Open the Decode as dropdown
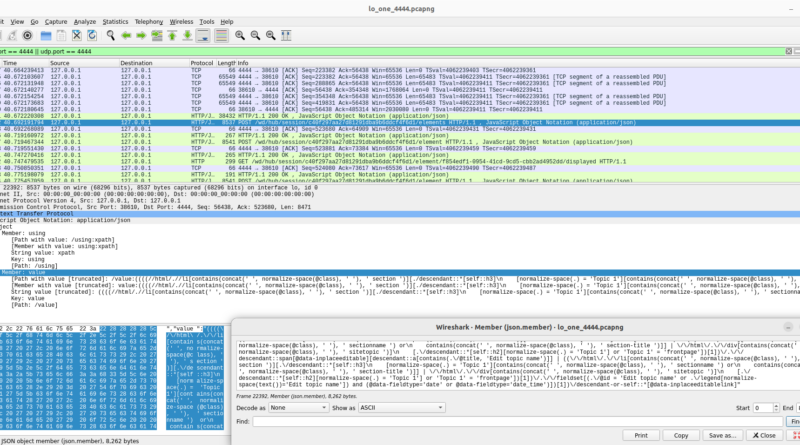Viewport: 800px width, 445px height. click(x=298, y=408)
